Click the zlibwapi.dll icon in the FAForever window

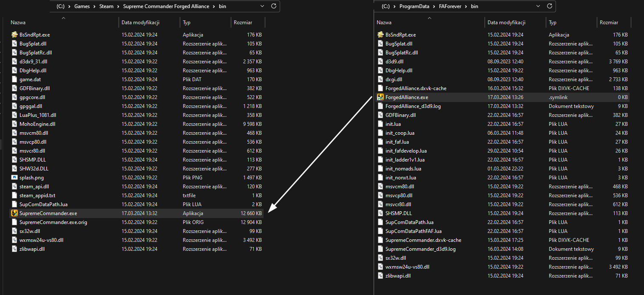pos(380,276)
